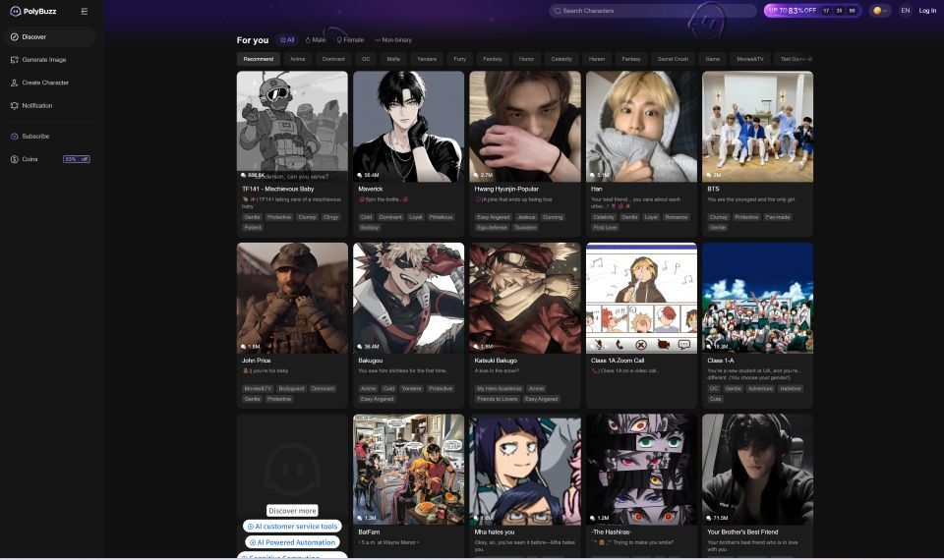Expand the category list chevron
944x560 pixels.
click(809, 59)
